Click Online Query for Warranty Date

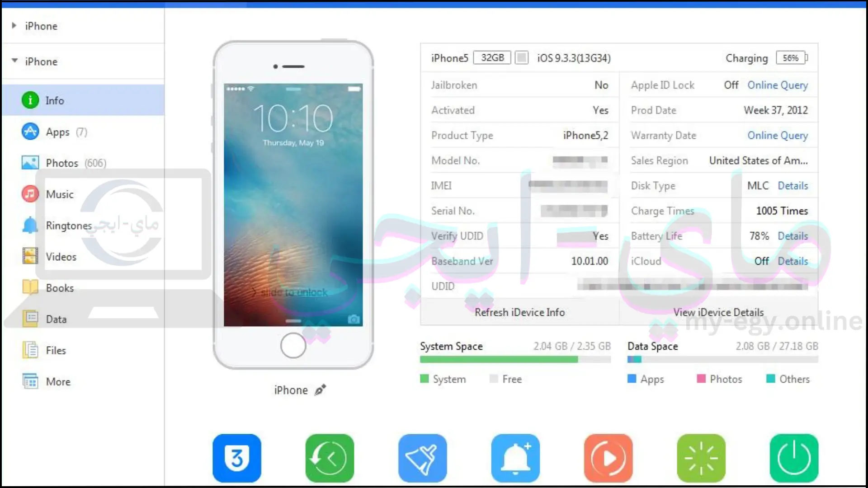pyautogui.click(x=777, y=135)
